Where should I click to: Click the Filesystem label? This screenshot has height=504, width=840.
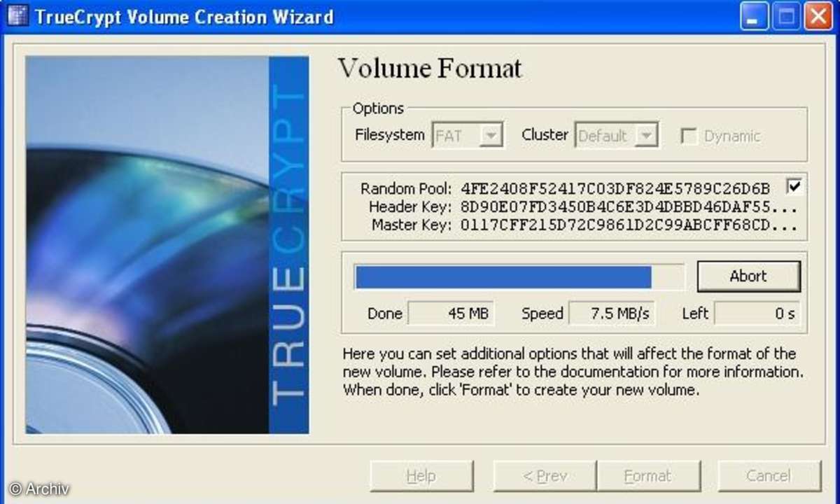[390, 134]
